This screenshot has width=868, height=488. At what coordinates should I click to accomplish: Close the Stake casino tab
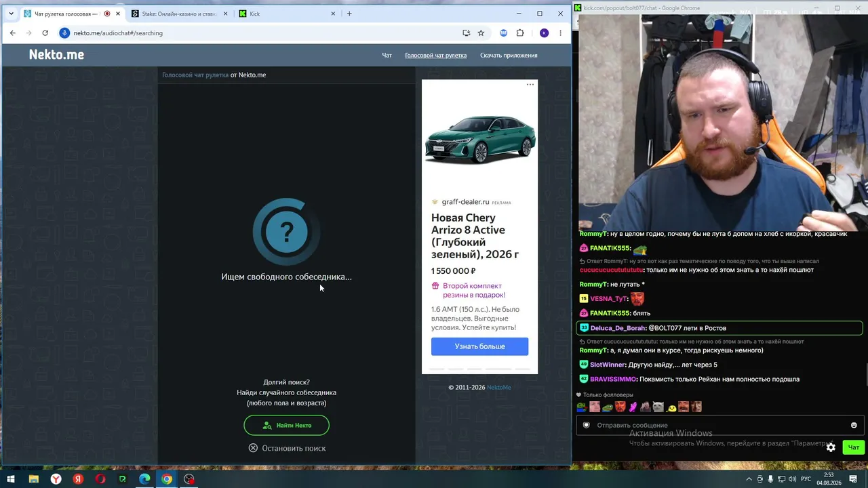[226, 14]
